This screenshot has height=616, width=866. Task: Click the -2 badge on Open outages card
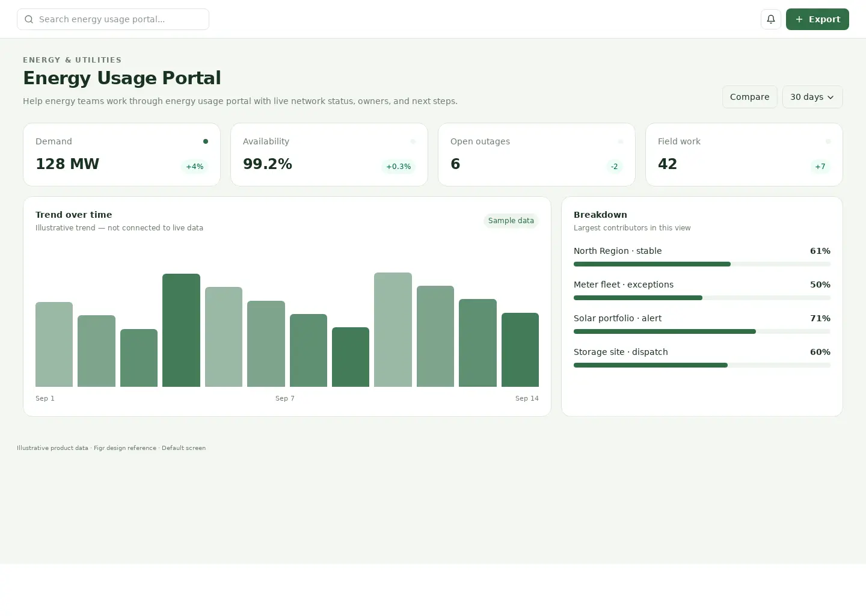coord(614,167)
